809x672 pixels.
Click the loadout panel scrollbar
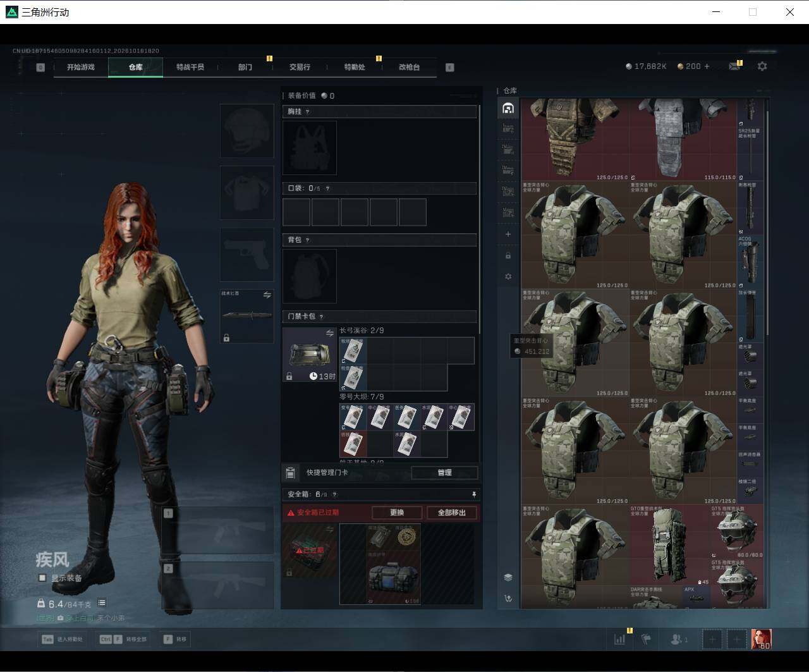[480, 218]
